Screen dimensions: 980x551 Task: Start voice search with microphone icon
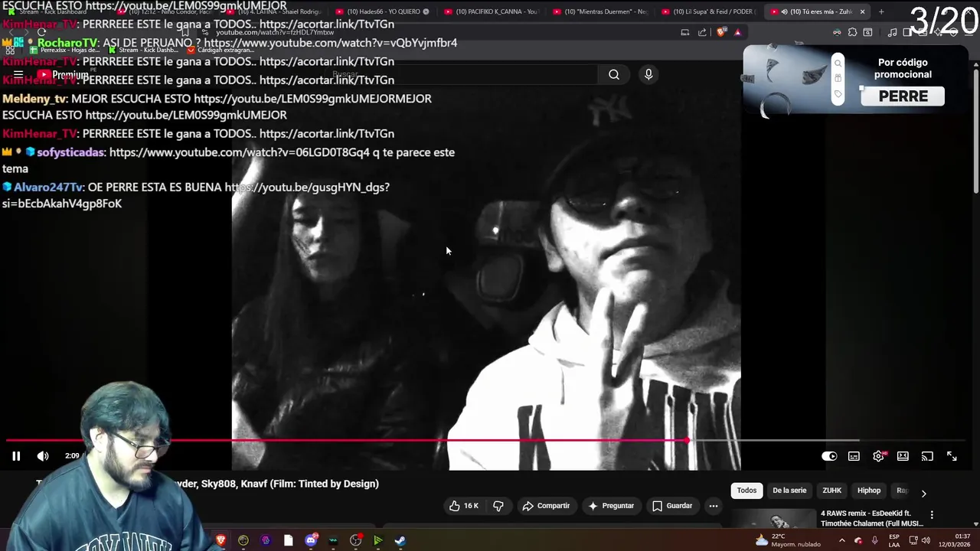648,74
